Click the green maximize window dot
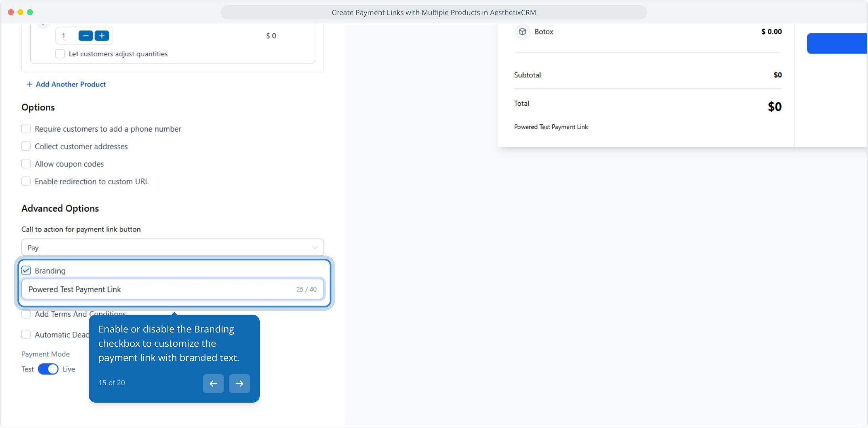 click(x=30, y=12)
